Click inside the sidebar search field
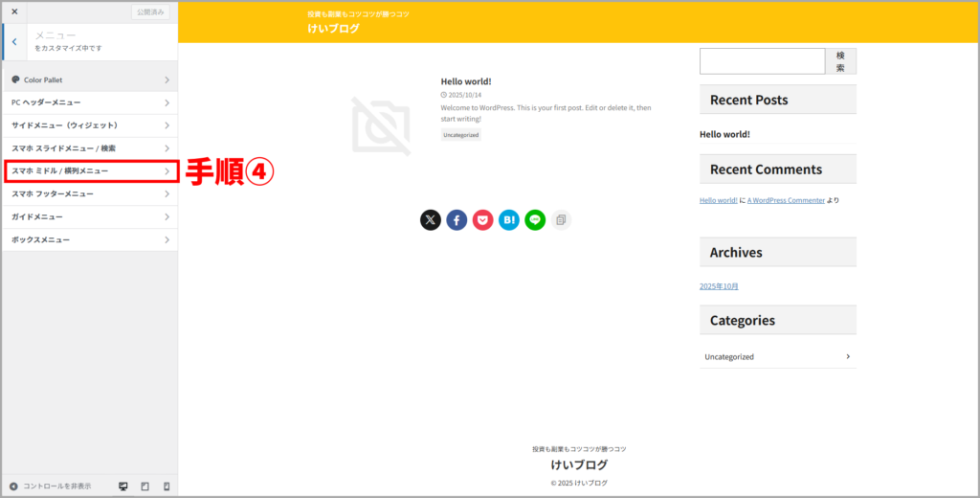 pos(762,61)
